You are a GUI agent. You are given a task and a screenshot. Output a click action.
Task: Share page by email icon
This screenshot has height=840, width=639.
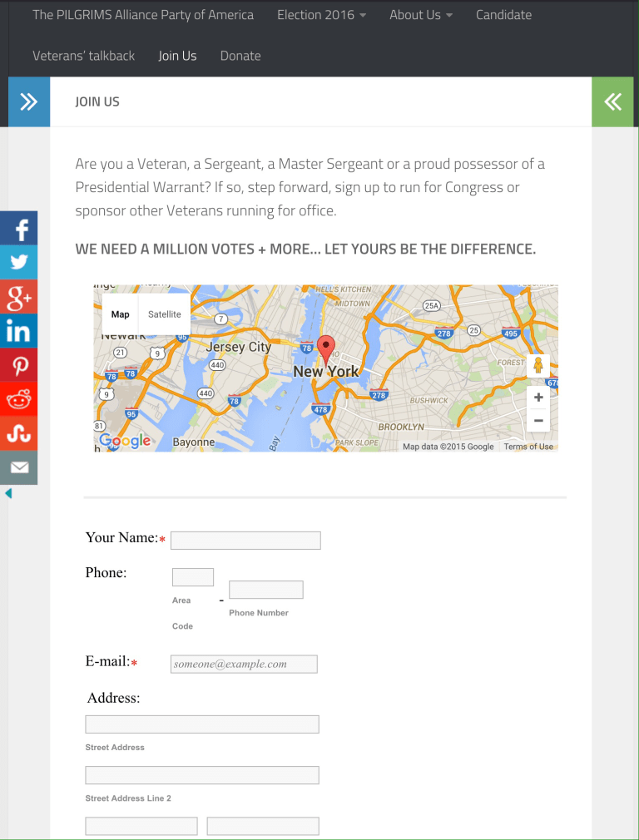(x=18, y=467)
